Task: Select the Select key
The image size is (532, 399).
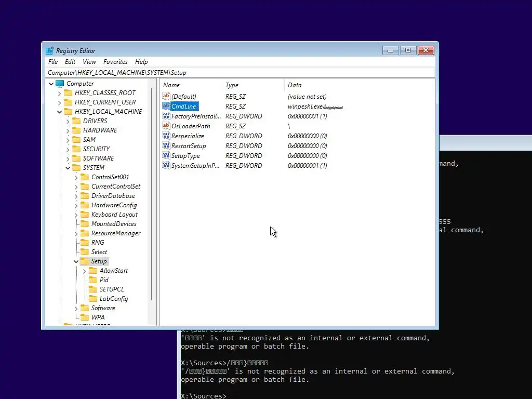Action: (99, 252)
